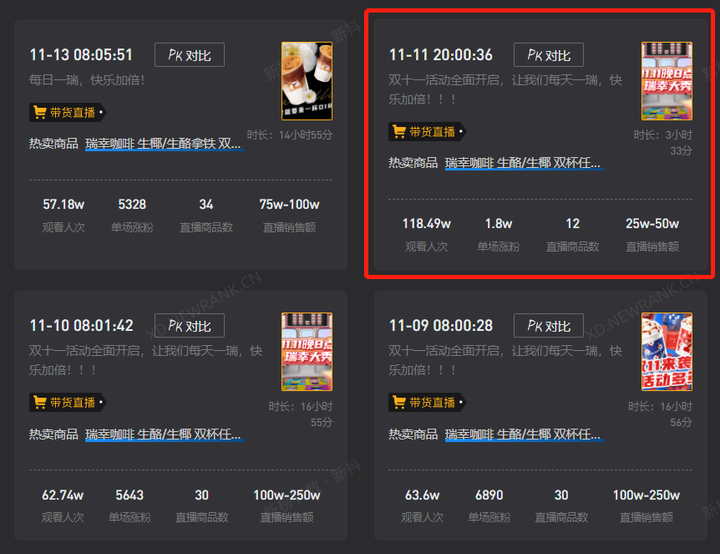The height and width of the screenshot is (554, 720).
Task: Click PK对比 button on 11-09 livestream card
Action: (x=549, y=326)
